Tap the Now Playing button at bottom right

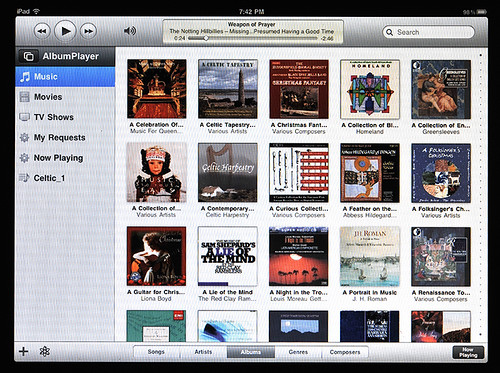(x=468, y=352)
